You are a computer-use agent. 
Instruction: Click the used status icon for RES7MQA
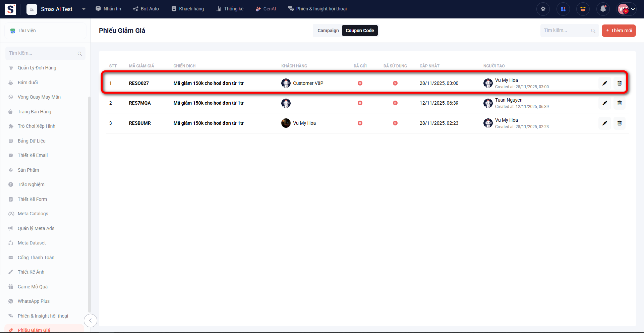tap(395, 103)
